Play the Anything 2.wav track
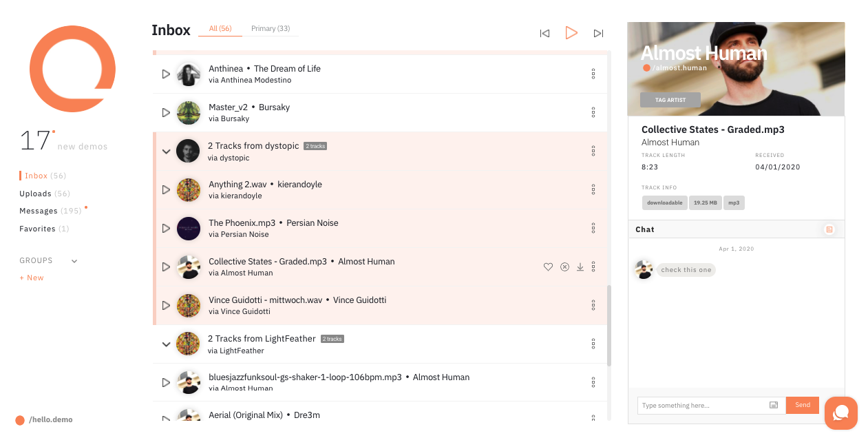 click(166, 189)
